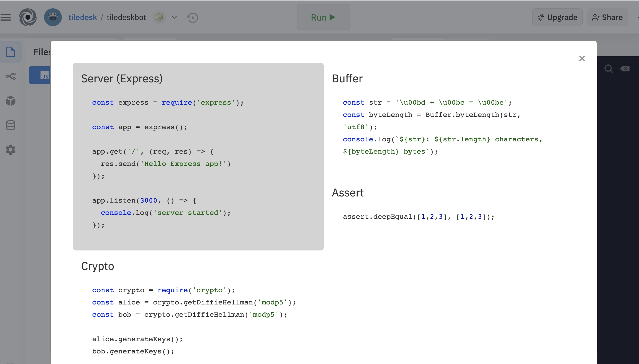639x364 pixels.
Task: Click the Replit logo icon
Action: point(28,17)
